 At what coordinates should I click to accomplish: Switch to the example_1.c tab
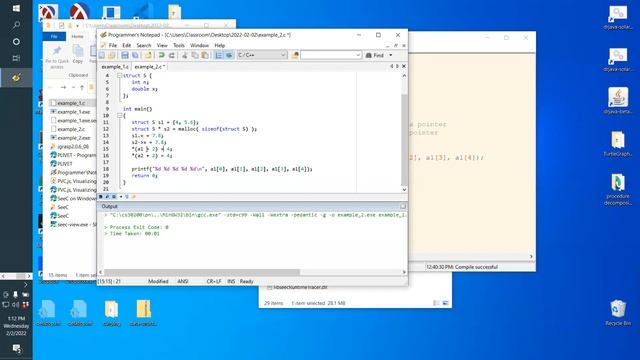(115, 67)
